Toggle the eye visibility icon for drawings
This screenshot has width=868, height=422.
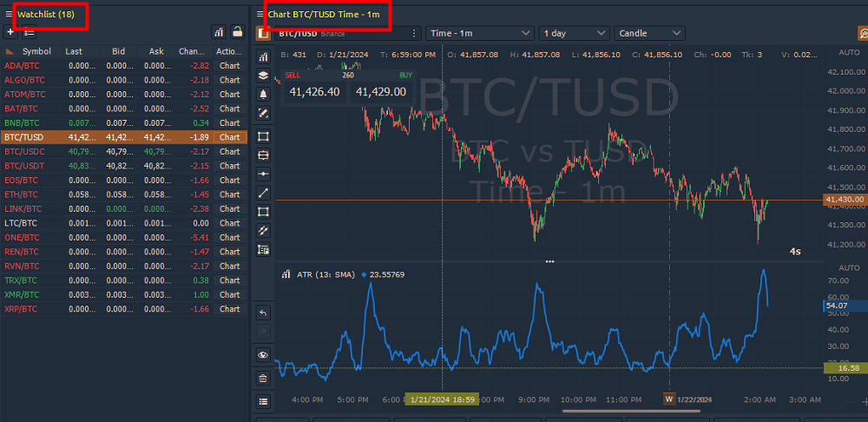264,355
